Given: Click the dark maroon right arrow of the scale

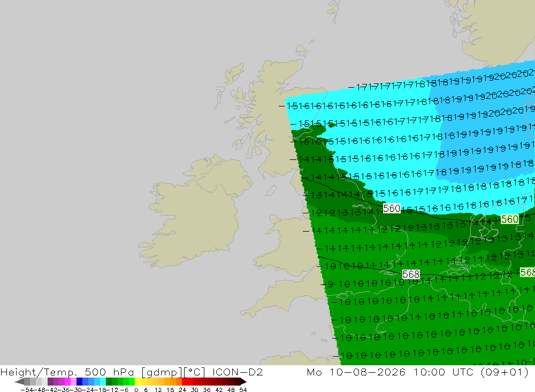Looking at the screenshot, I should (243, 381).
